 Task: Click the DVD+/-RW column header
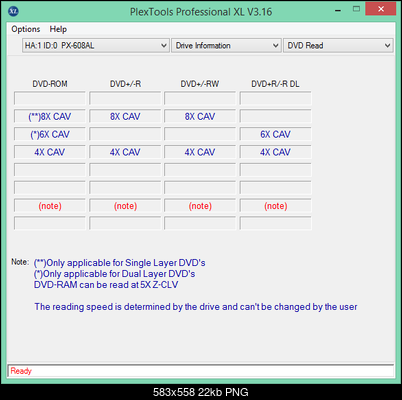pyautogui.click(x=200, y=84)
